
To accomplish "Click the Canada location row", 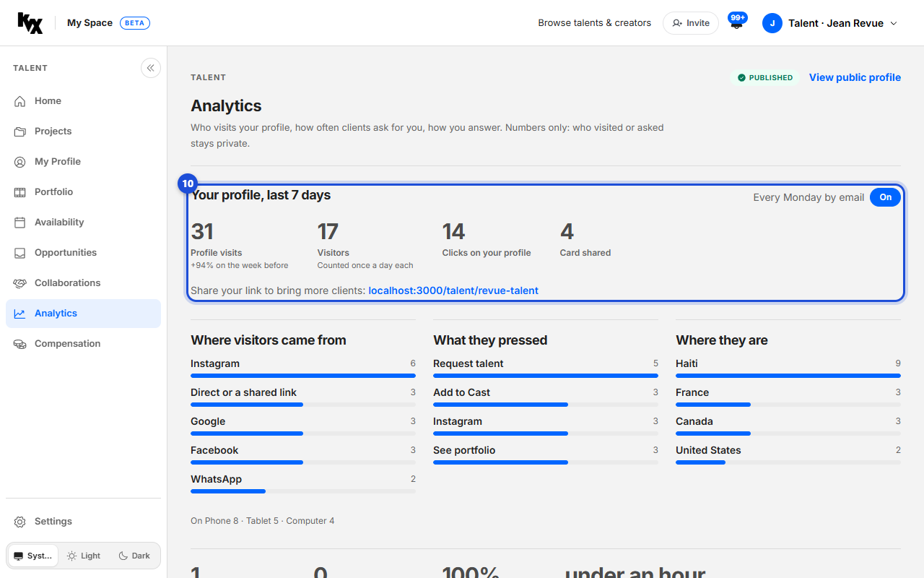I will (788, 425).
